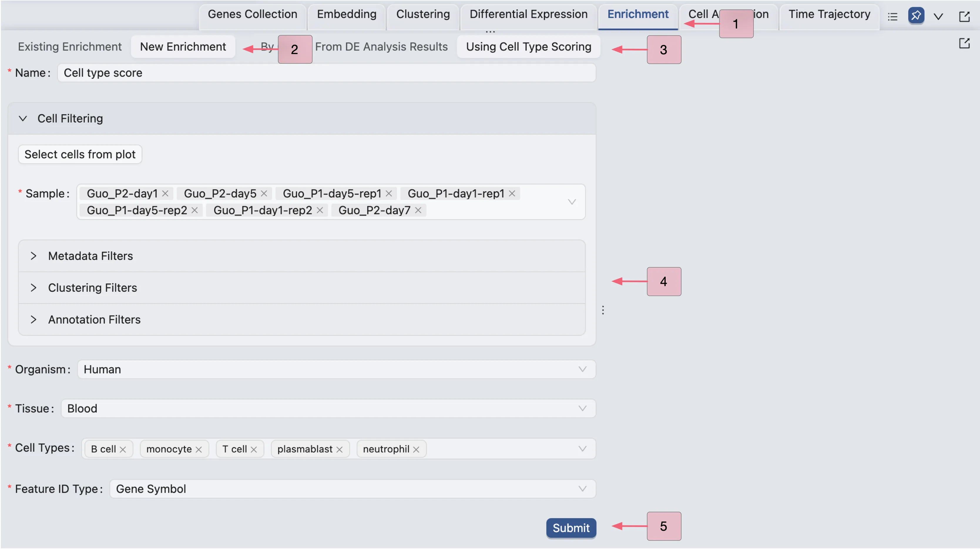Viewport: 980px width, 549px height.
Task: Click Select cells from plot button
Action: point(80,154)
